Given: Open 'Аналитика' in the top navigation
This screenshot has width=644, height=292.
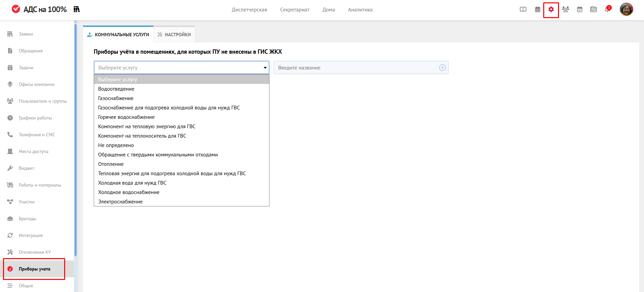Looking at the screenshot, I should [x=360, y=10].
